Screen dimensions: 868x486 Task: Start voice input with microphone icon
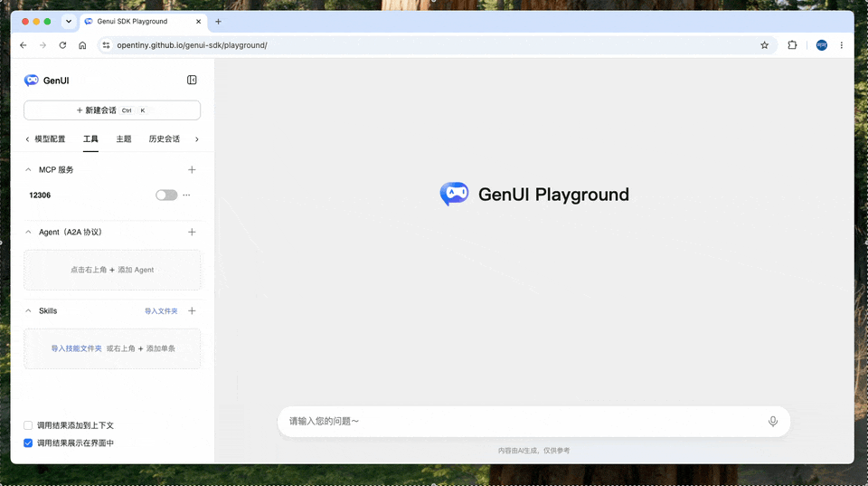pos(773,421)
